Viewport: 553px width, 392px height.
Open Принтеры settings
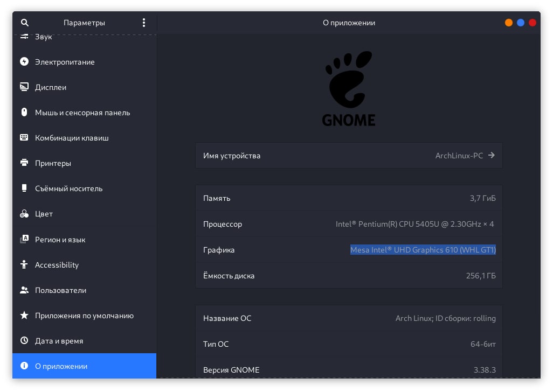84,163
